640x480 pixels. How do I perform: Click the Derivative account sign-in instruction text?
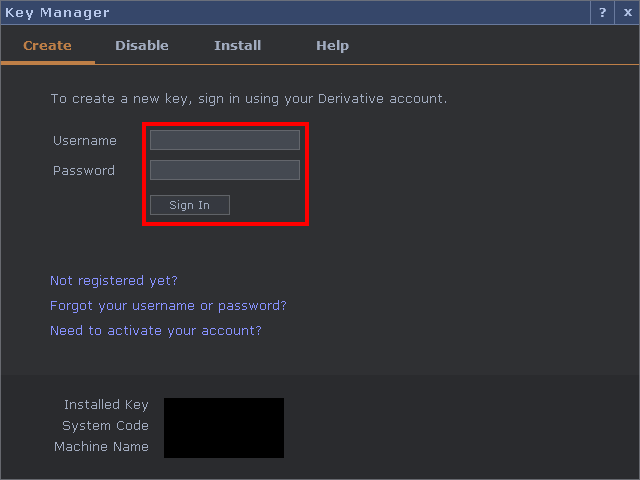249,99
